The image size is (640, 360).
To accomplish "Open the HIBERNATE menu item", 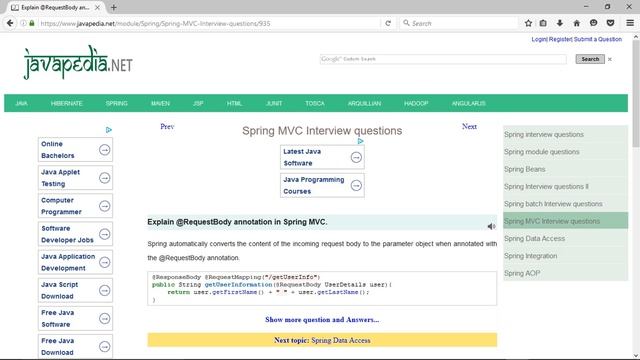I will point(67,103).
